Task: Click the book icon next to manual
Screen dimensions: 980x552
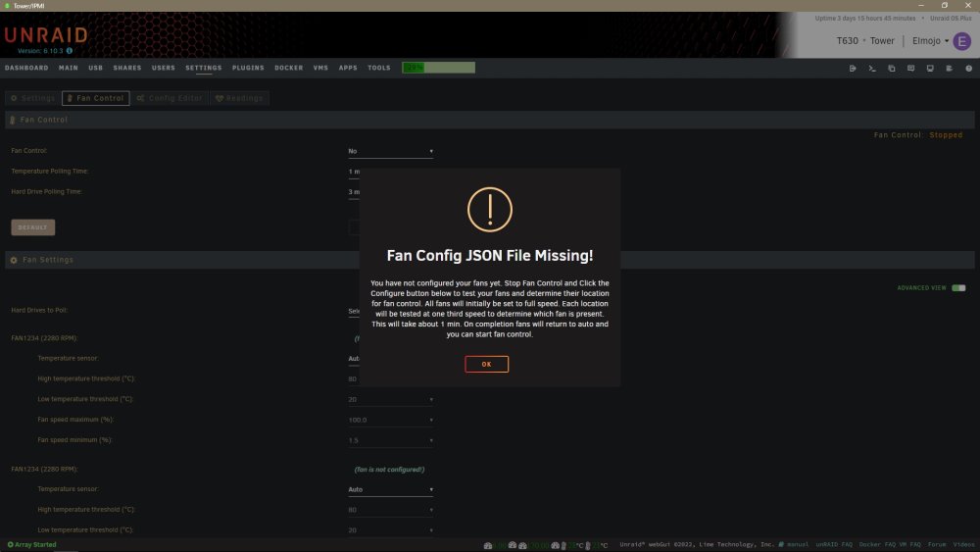Action: (x=781, y=544)
